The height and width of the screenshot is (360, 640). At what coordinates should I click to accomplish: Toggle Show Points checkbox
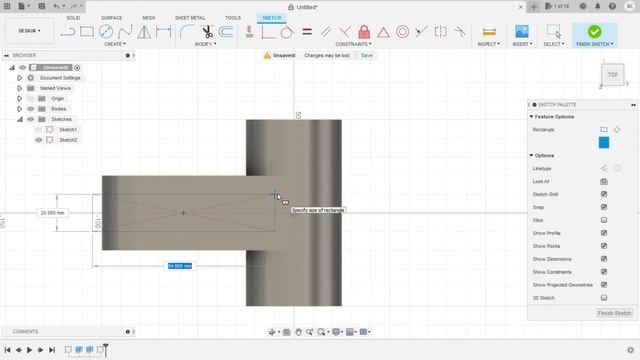point(604,246)
